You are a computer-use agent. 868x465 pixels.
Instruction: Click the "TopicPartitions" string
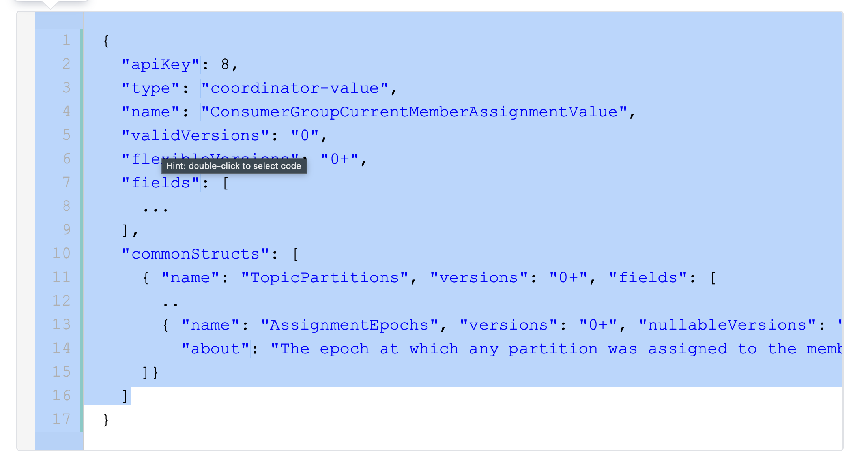(325, 277)
